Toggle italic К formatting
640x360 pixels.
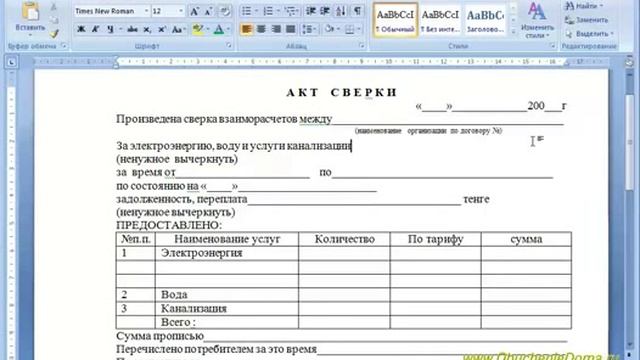pos(95,29)
